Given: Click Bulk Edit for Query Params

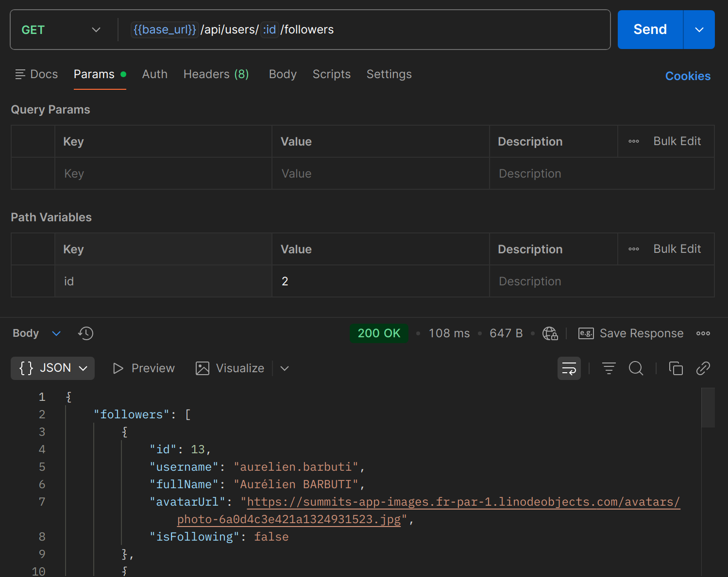Looking at the screenshot, I should click(x=677, y=141).
